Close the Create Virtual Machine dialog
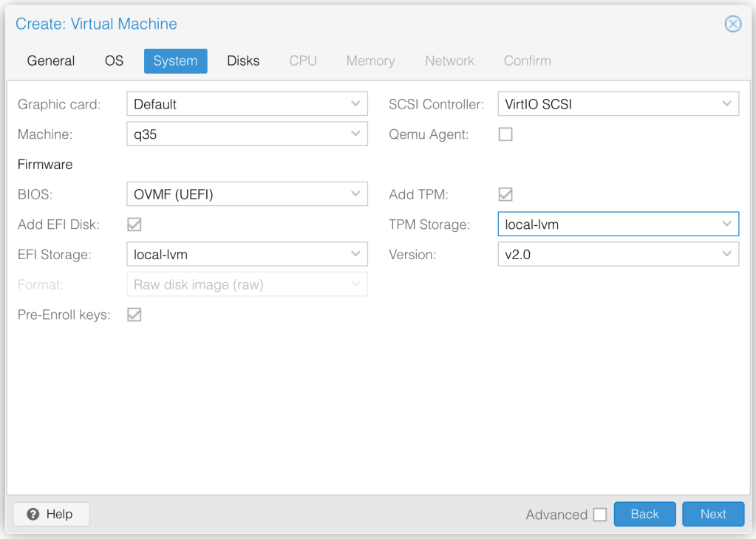 [x=732, y=24]
